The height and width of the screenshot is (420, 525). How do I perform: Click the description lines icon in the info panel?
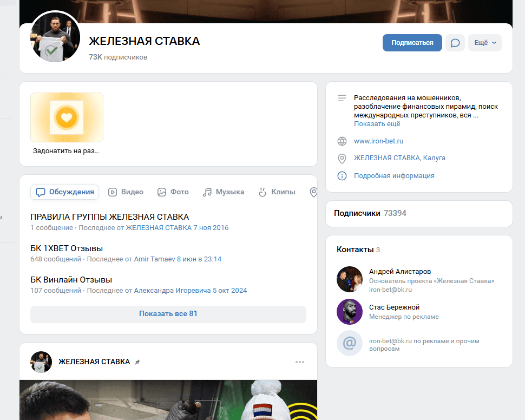coord(342,98)
